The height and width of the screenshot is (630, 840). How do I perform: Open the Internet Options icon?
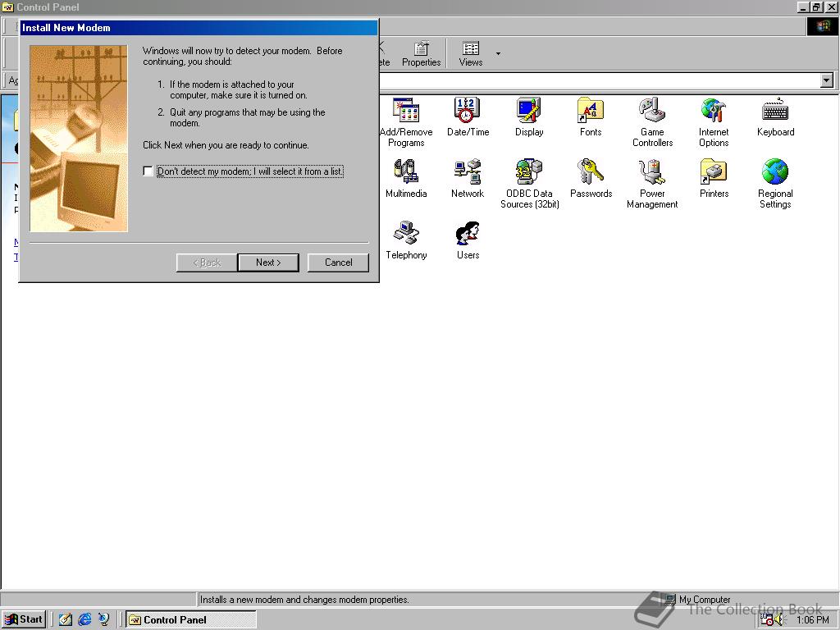tap(714, 122)
